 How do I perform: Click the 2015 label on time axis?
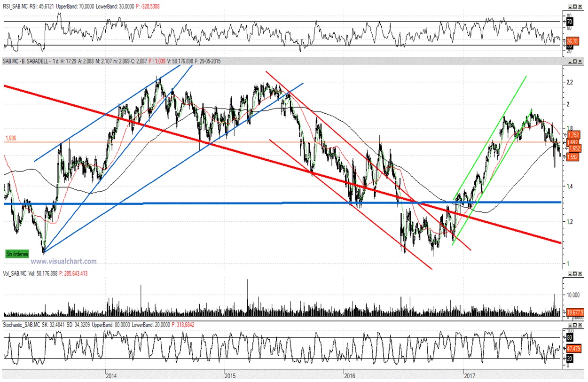pyautogui.click(x=230, y=376)
